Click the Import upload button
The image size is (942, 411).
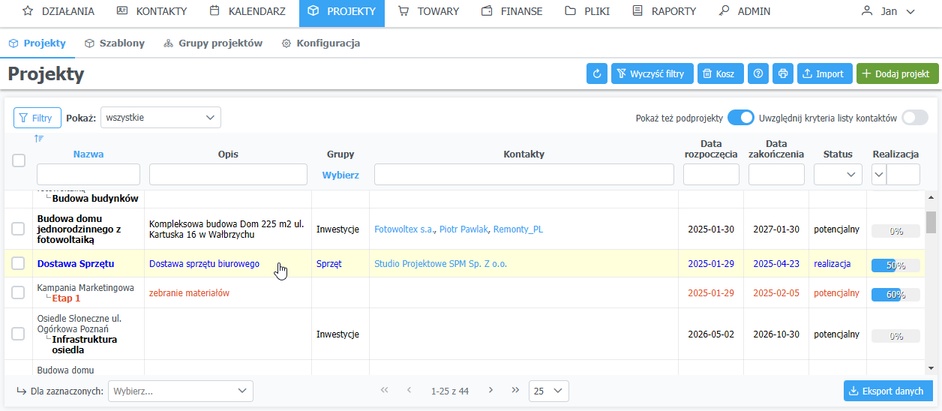(824, 74)
